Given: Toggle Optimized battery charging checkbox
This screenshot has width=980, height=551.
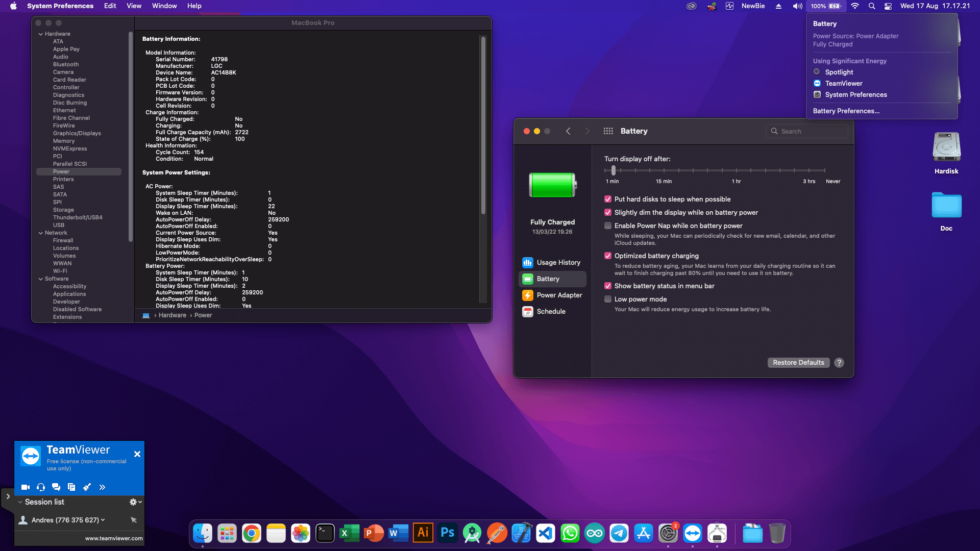Looking at the screenshot, I should click(x=608, y=256).
